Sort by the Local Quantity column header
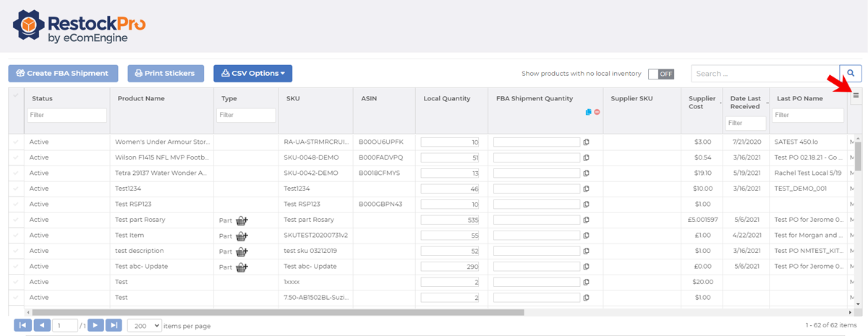This screenshot has width=868, height=336. pos(447,98)
